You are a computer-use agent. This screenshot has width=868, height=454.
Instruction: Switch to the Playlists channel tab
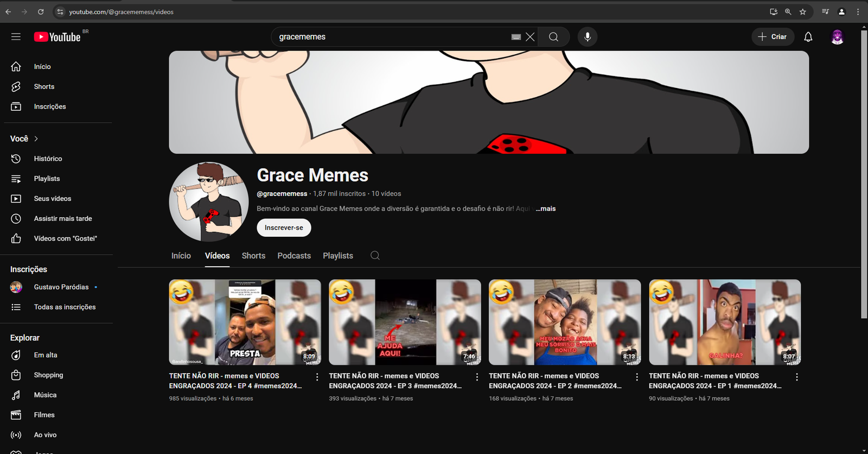coord(338,256)
